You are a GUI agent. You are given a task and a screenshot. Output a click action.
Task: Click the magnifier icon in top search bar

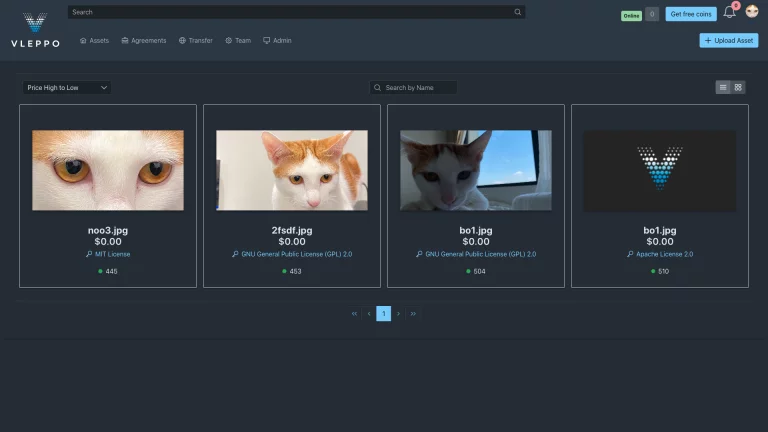[517, 12]
